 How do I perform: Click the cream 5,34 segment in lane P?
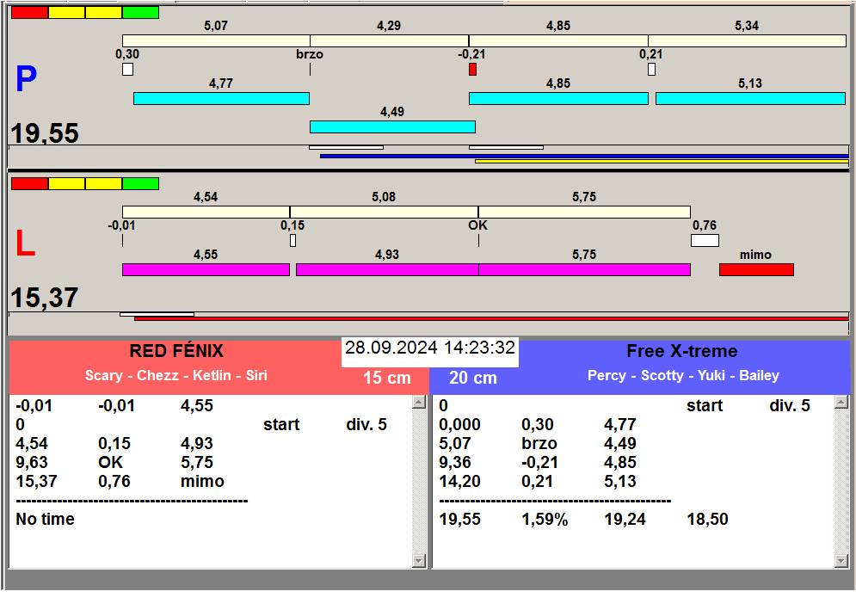[747, 41]
